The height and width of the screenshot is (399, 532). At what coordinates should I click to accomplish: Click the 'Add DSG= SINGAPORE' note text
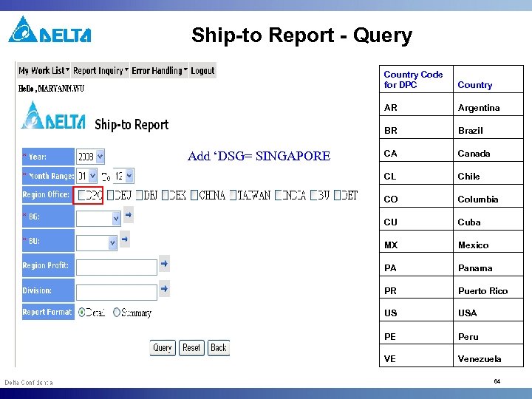point(259,156)
